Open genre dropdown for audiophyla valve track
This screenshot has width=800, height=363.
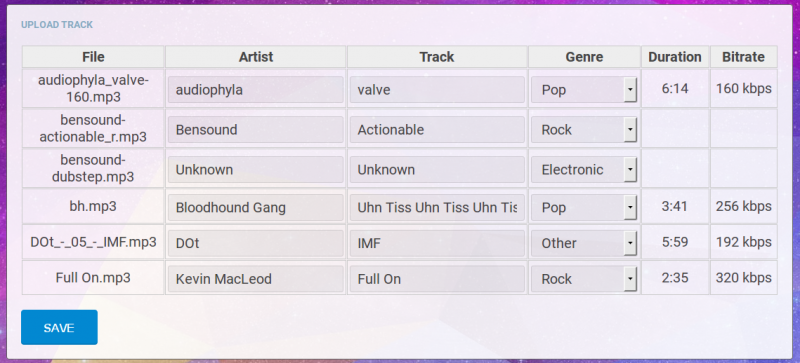[x=584, y=90]
